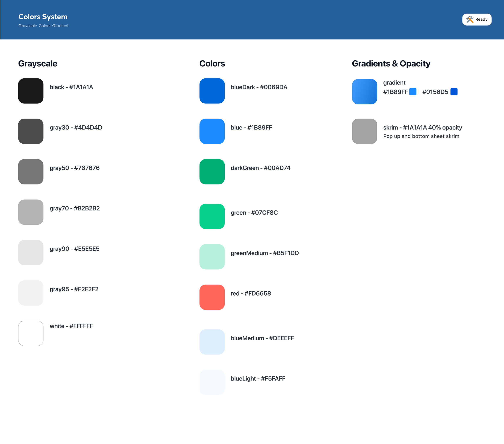Select the red #FD6658 swatch
The image size is (504, 444).
point(212,297)
